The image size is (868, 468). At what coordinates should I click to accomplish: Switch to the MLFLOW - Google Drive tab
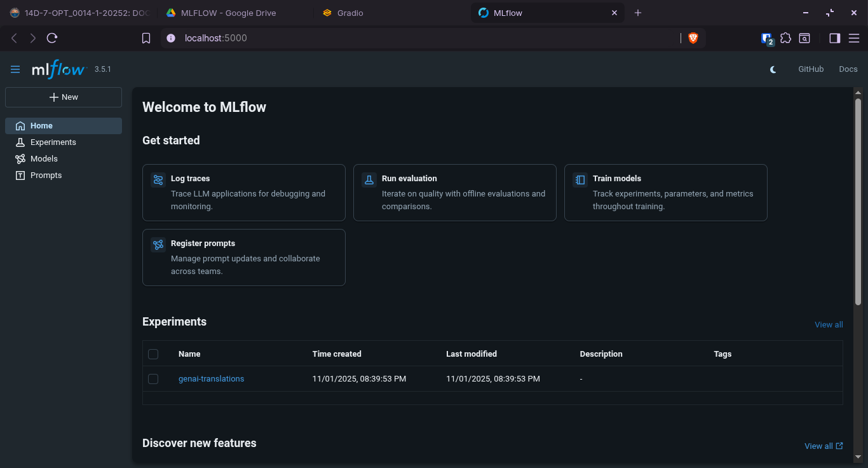[x=234, y=13]
